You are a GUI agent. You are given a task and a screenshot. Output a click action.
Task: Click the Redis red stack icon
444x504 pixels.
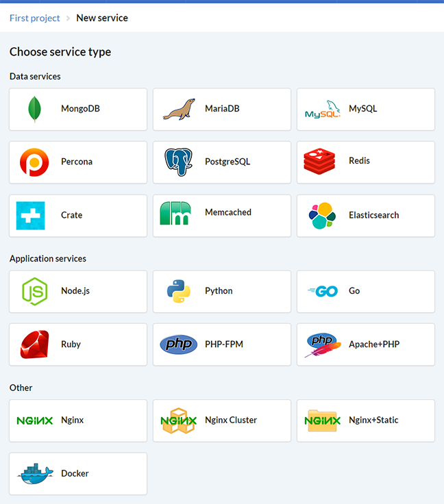coord(319,162)
